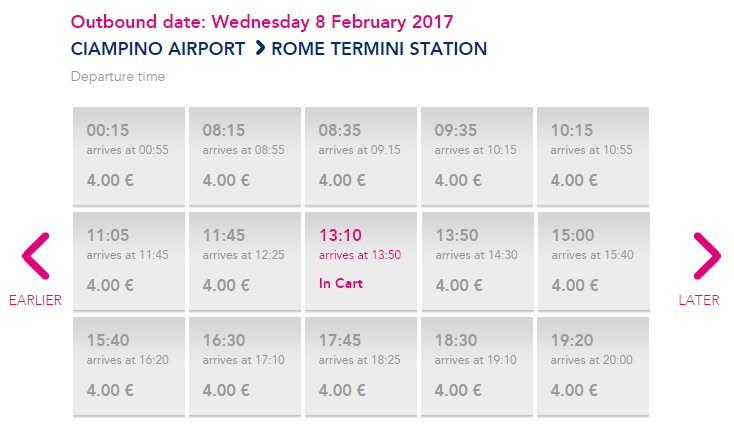Viewport: 734px width, 432px height.
Task: Click the LATER text label
Action: (x=699, y=300)
